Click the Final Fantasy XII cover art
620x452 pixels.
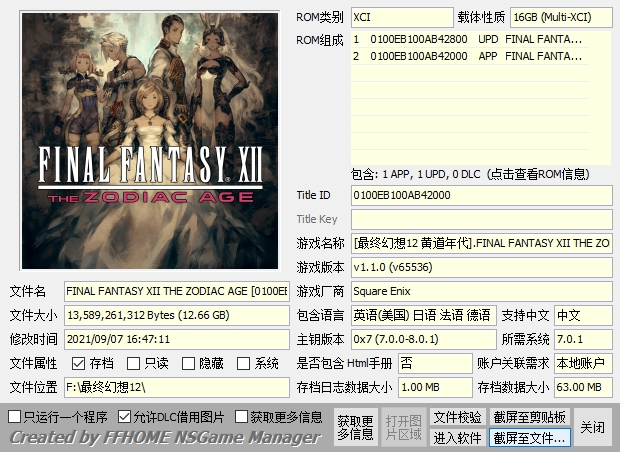[150, 141]
